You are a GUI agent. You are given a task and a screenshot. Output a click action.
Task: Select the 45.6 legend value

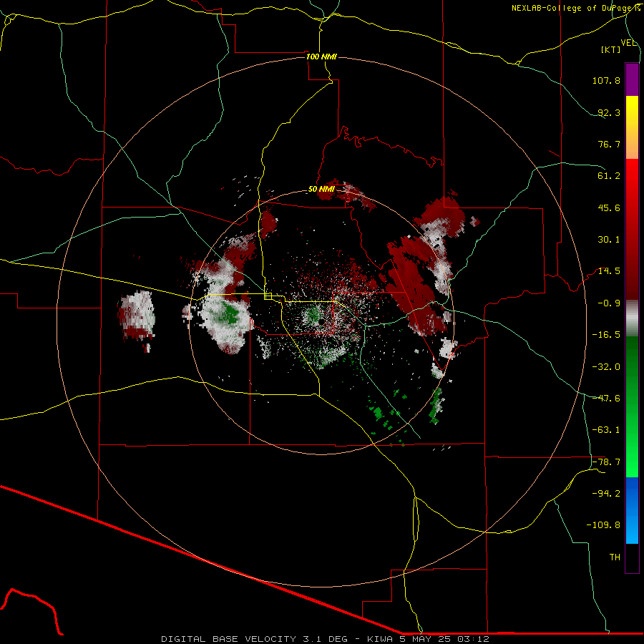click(x=609, y=208)
